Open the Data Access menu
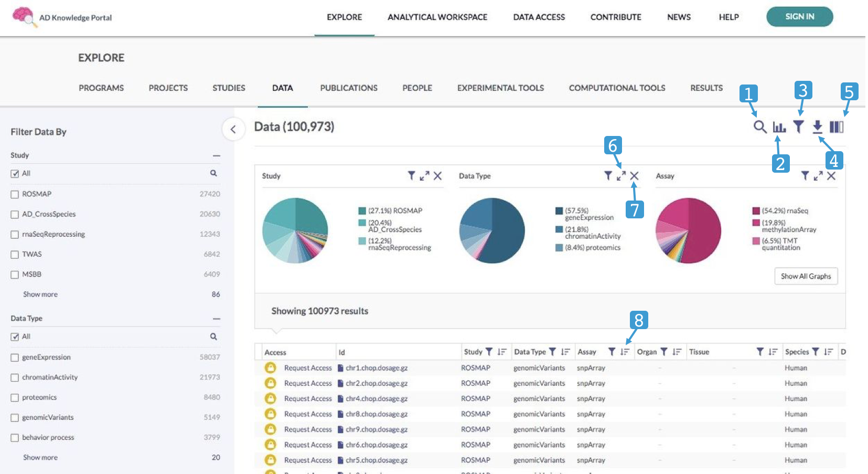Screen dimensions: 868x474 tap(539, 17)
